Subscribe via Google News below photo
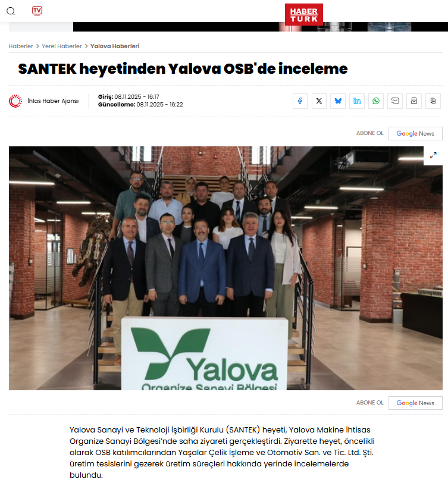 pos(415,403)
